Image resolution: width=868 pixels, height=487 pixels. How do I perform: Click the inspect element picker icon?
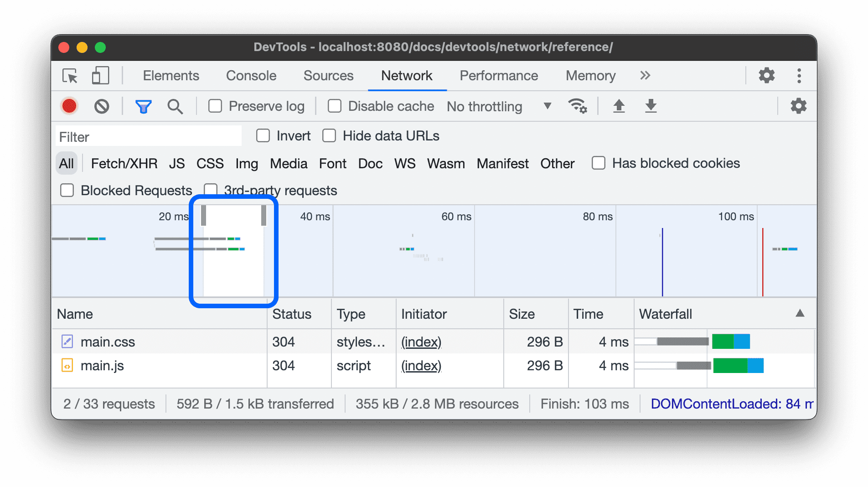click(x=70, y=76)
